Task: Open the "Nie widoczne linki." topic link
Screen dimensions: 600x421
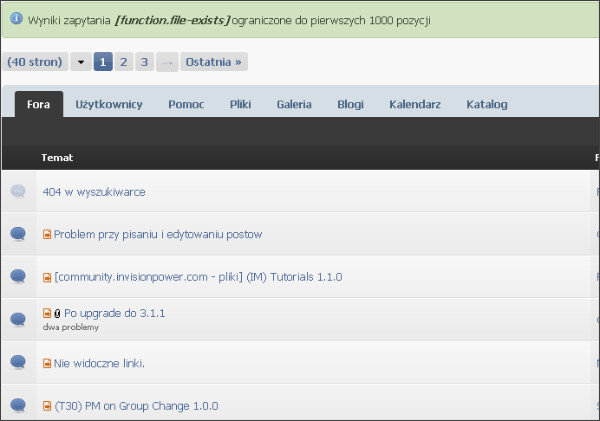Action: (99, 363)
